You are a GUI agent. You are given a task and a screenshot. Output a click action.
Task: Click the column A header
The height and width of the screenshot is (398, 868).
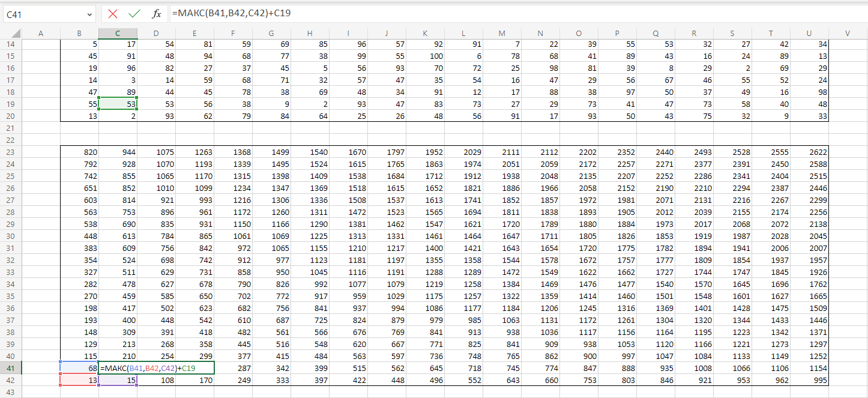click(x=41, y=34)
